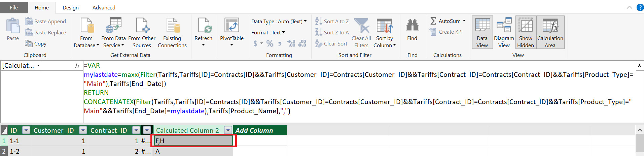Open the ID column filter dropdown
This screenshot has height=156, width=644.
click(x=26, y=130)
